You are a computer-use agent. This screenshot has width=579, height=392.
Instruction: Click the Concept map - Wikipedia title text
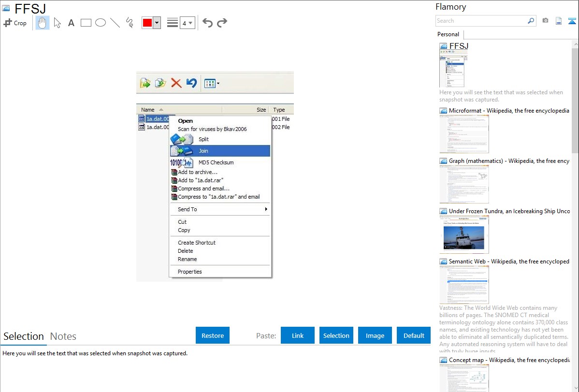(x=509, y=360)
